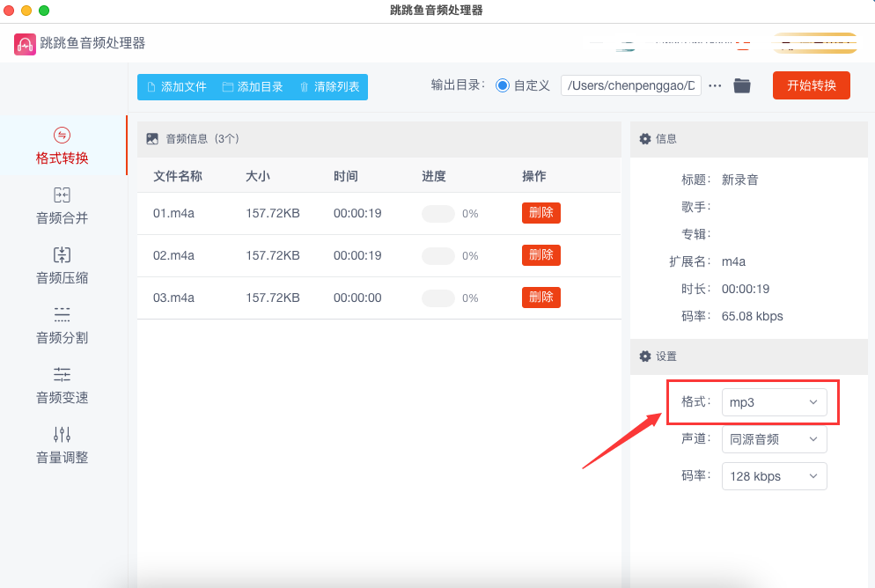Select the 音频合并 audio merge icon
The height and width of the screenshot is (588, 875).
[x=62, y=195]
